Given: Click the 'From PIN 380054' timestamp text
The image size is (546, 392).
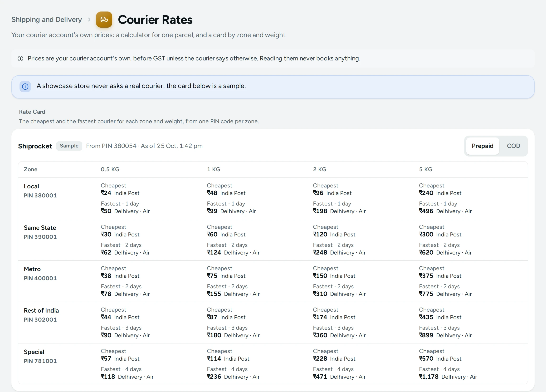Looking at the screenshot, I should click(144, 146).
